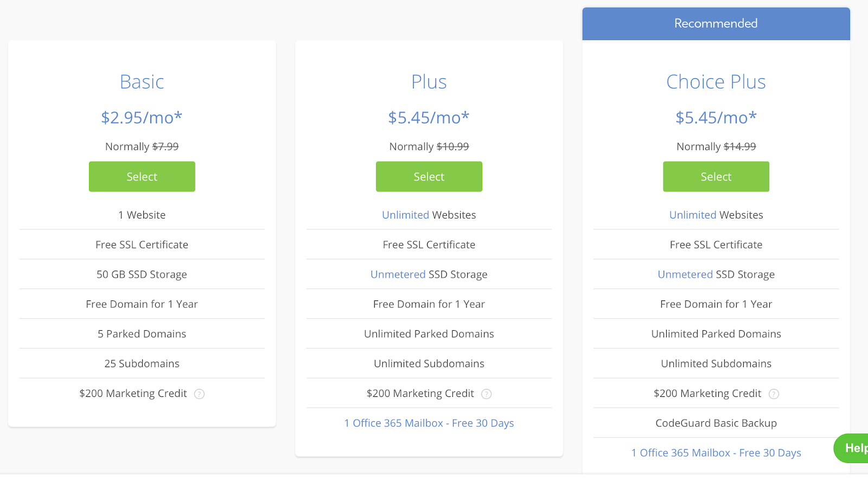Screen dimensions: 868x481
Task: Click 50 GB SSD Storage row
Action: click(142, 274)
